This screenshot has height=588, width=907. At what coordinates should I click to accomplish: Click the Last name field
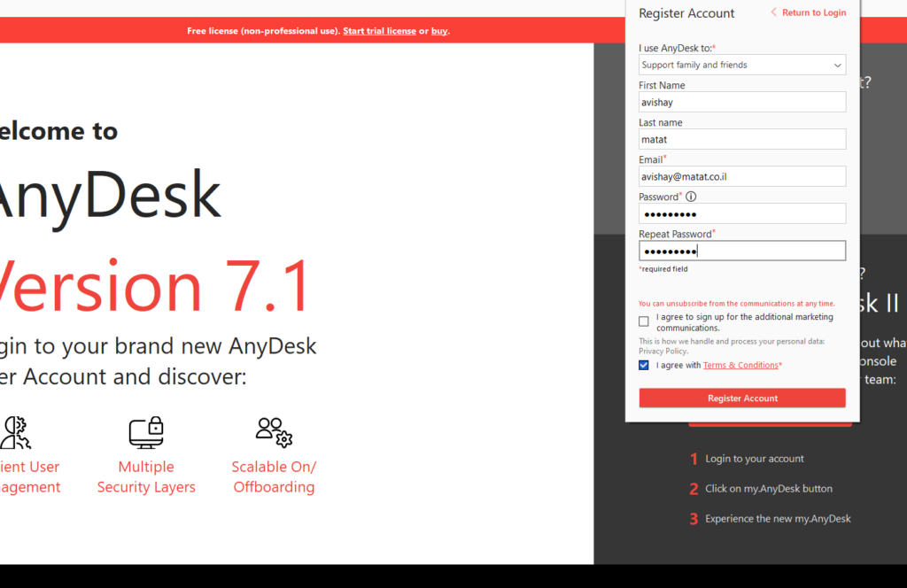click(742, 139)
